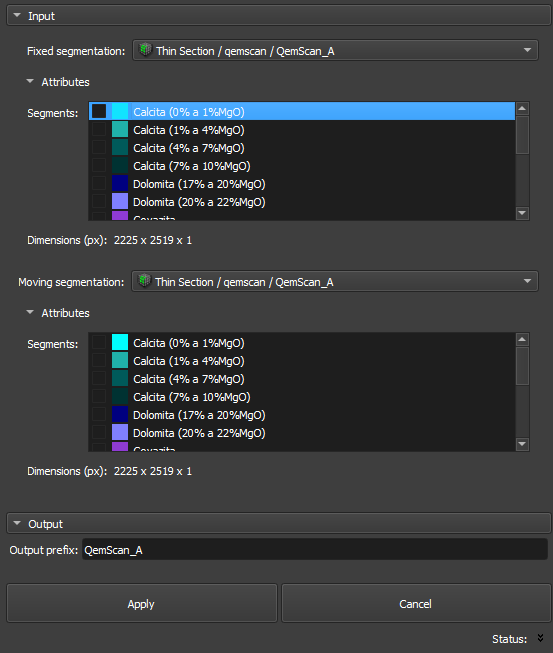Click up arrow of Fixed segments scrollbar
553x653 pixels.
(x=522, y=109)
